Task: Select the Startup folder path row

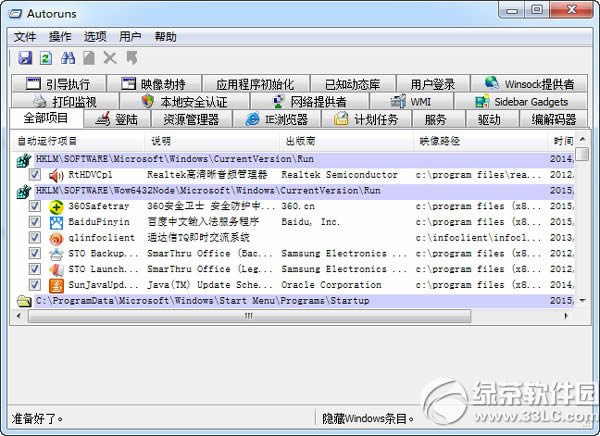Action: 295,301
